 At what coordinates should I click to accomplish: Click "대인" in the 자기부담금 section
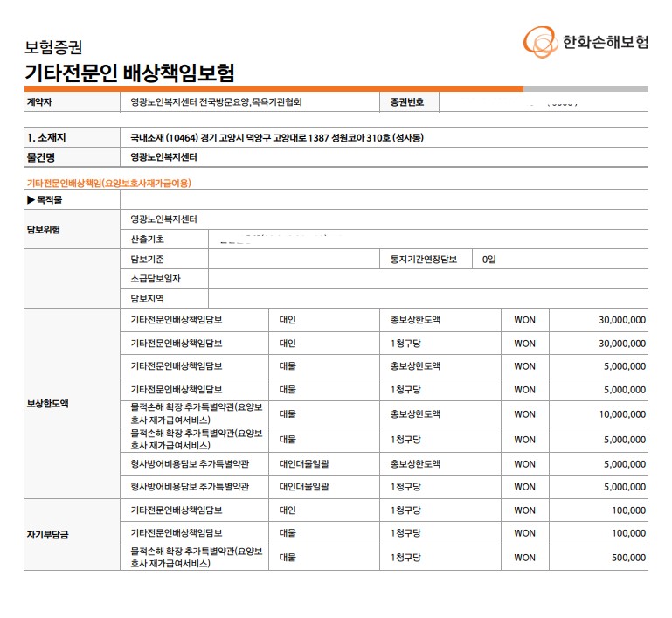tap(288, 510)
